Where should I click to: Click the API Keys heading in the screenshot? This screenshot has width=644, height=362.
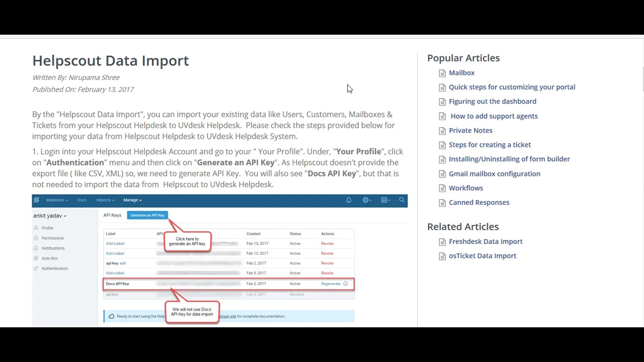click(x=112, y=215)
